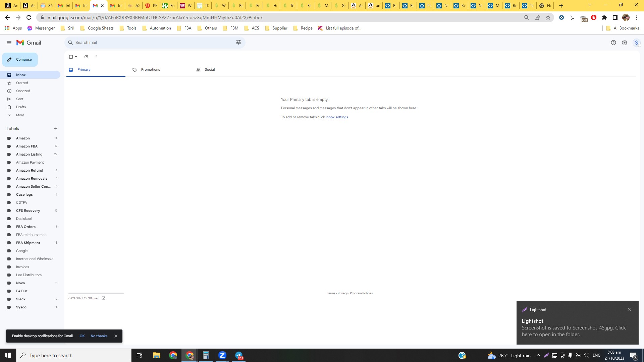Click the Compose button

(x=20, y=60)
